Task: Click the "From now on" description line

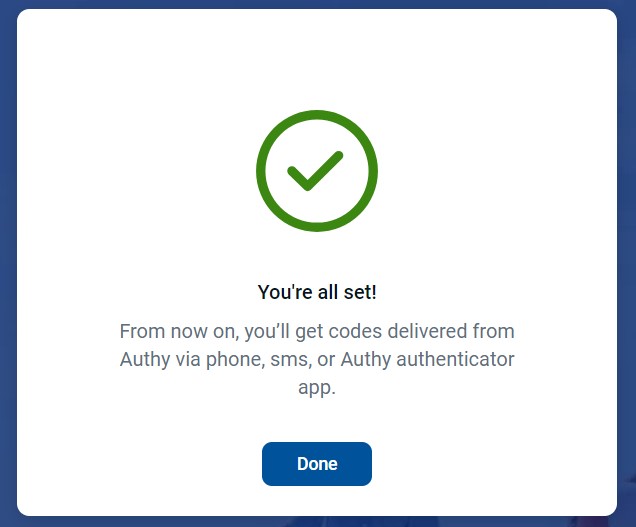Action: coord(317,331)
